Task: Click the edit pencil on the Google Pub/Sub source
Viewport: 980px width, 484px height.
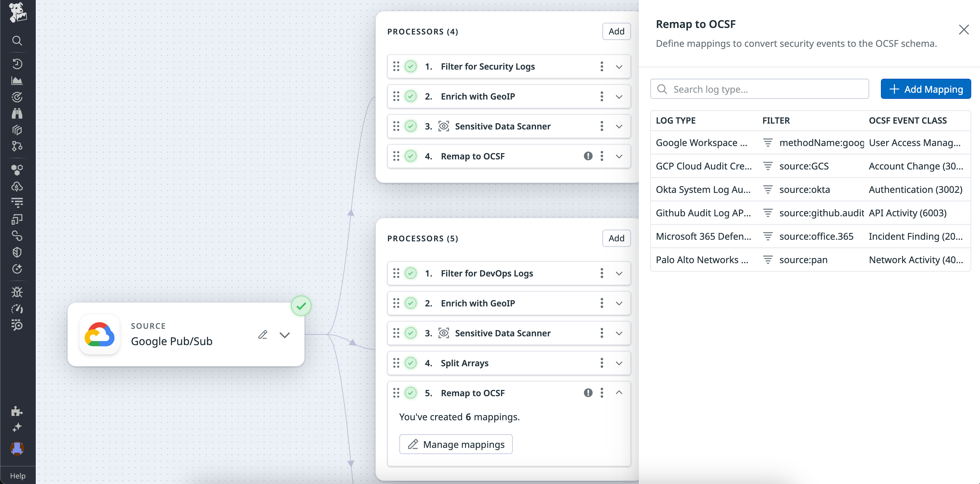Action: point(263,334)
